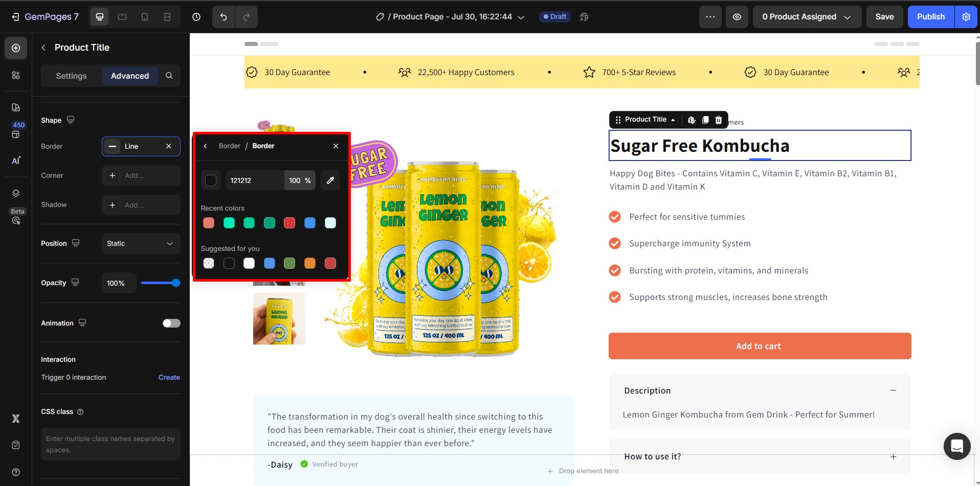Screen dimensions: 980x486
Task: Open the search icon beside Advanced tab
Action: tap(169, 76)
